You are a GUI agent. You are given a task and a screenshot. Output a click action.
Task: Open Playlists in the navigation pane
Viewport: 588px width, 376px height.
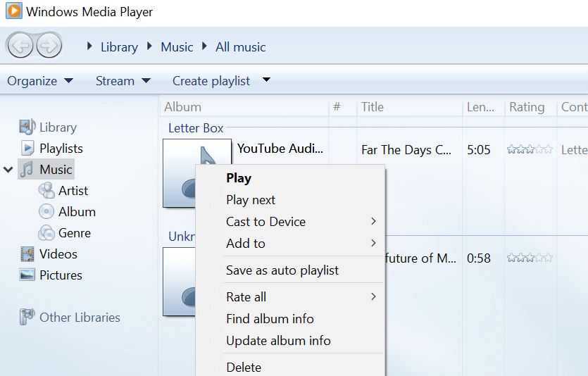(61, 149)
